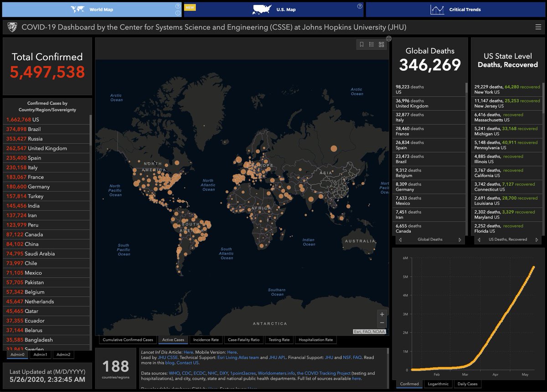Open the Worldometers.info link
Image resolution: width=547 pixels, height=392 pixels.
click(276, 373)
